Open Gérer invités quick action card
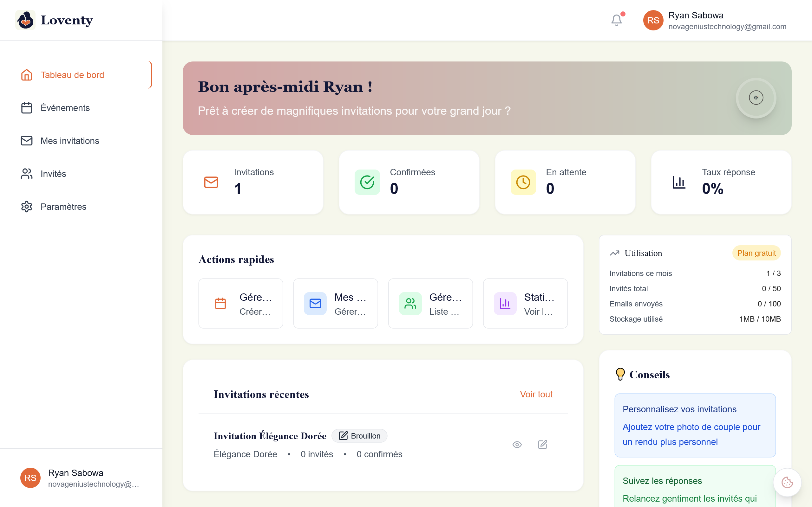The height and width of the screenshot is (507, 812). pos(430,304)
